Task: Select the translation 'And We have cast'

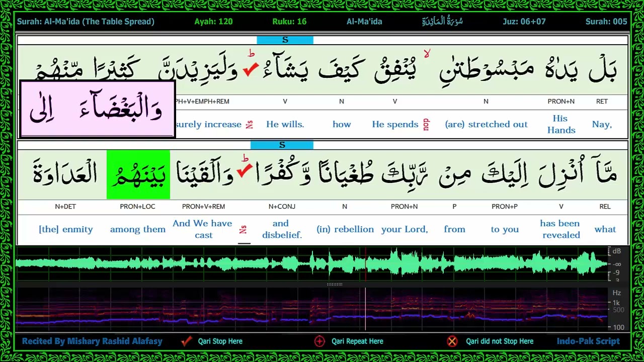Action: 203,229
